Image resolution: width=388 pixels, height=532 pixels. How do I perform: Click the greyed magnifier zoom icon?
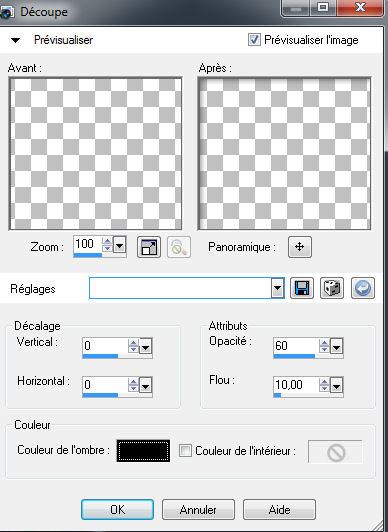[179, 247]
